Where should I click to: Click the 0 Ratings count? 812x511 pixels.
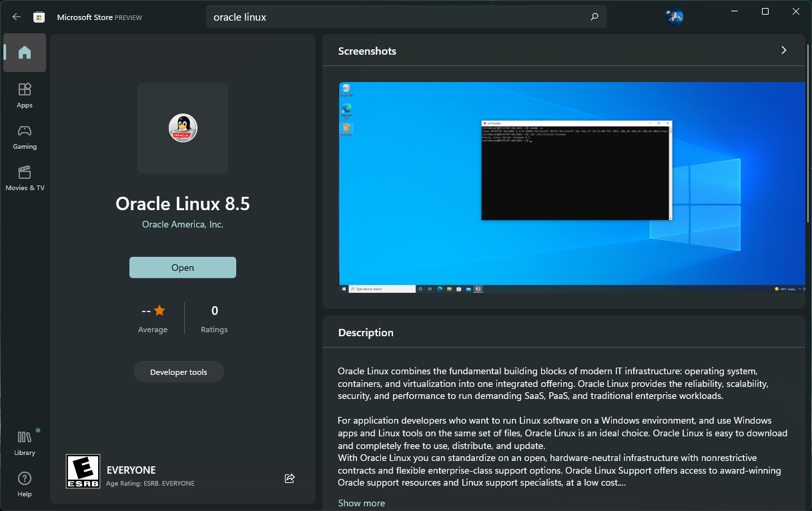click(x=214, y=319)
